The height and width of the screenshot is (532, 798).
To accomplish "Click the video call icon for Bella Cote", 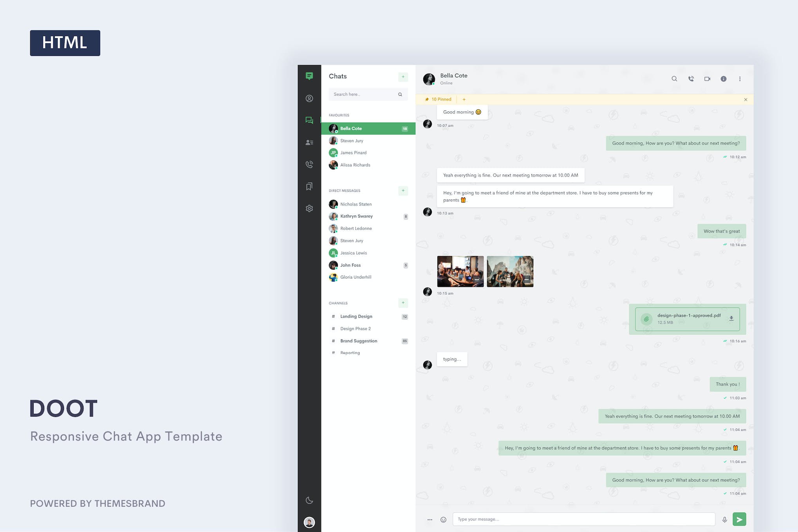I will click(707, 78).
